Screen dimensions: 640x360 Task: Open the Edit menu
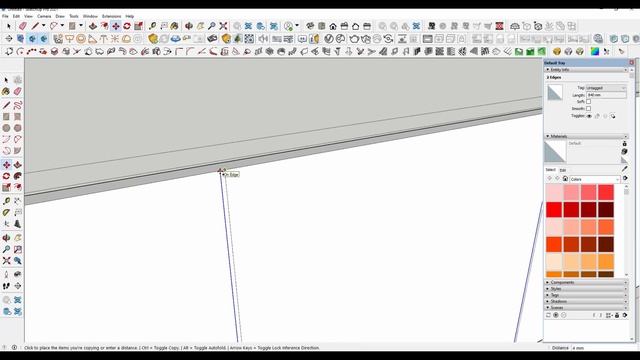pyautogui.click(x=16, y=16)
